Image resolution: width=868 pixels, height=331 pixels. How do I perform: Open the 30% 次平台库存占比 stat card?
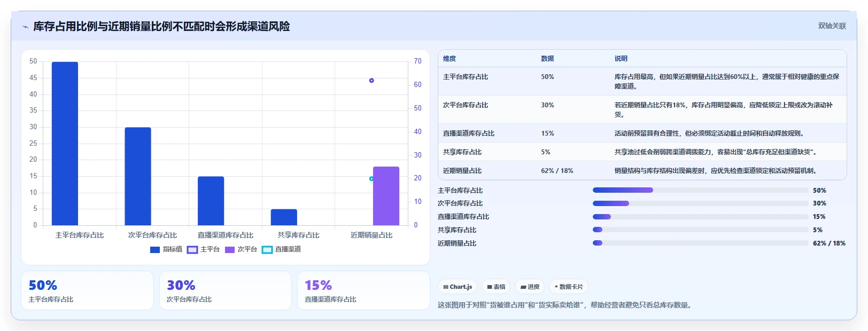click(226, 290)
